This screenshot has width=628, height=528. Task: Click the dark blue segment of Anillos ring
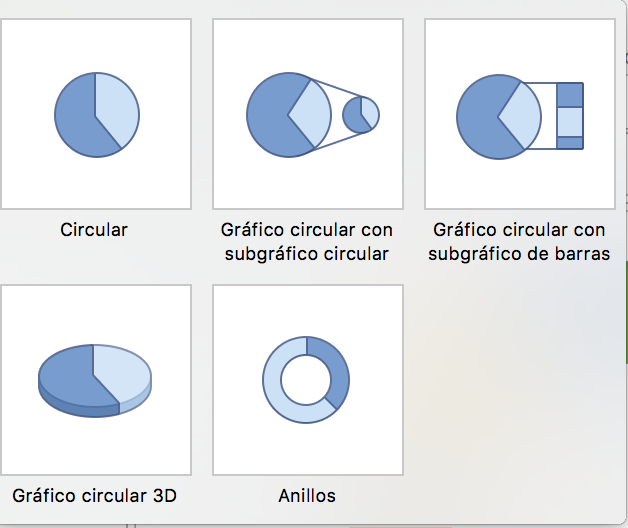click(333, 369)
